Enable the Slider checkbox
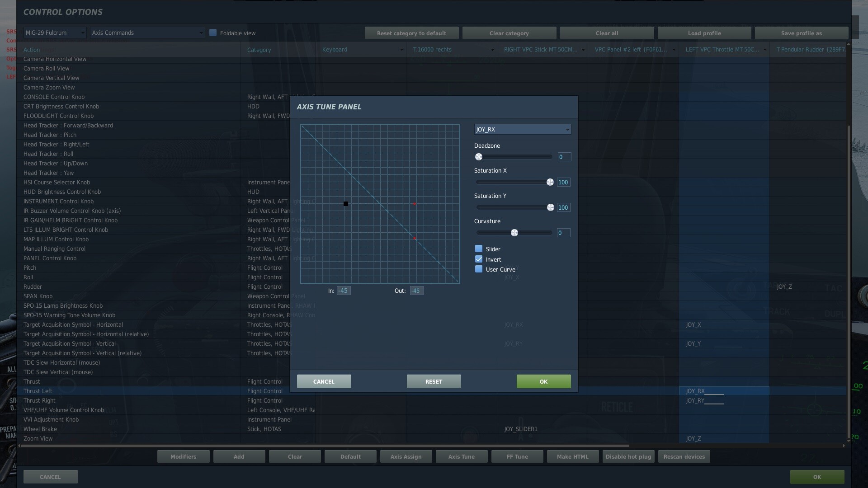 pos(479,249)
